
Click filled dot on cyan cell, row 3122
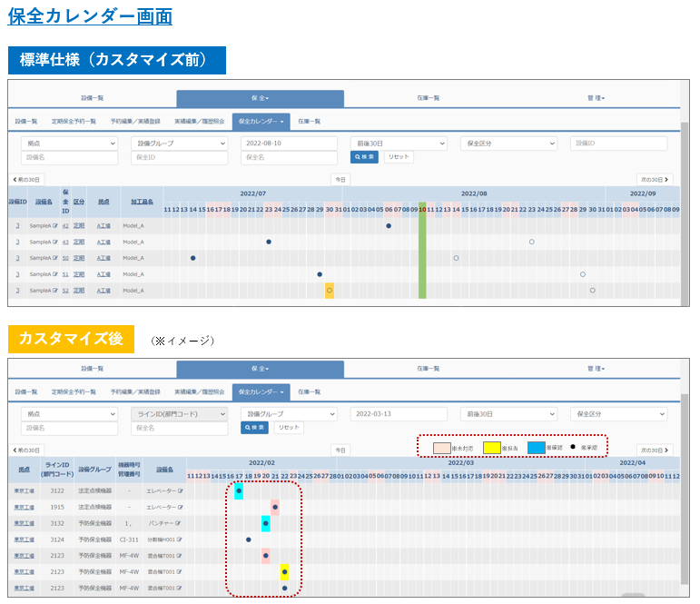[239, 490]
